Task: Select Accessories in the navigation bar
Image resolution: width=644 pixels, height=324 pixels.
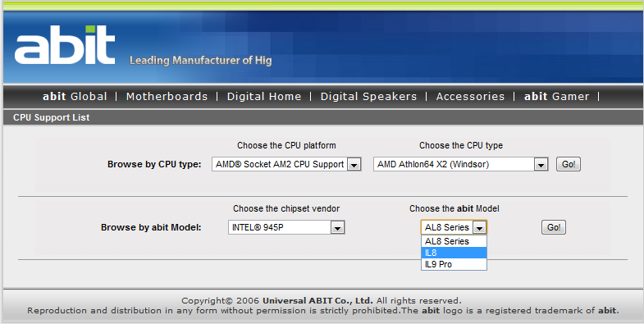Action: click(x=470, y=97)
